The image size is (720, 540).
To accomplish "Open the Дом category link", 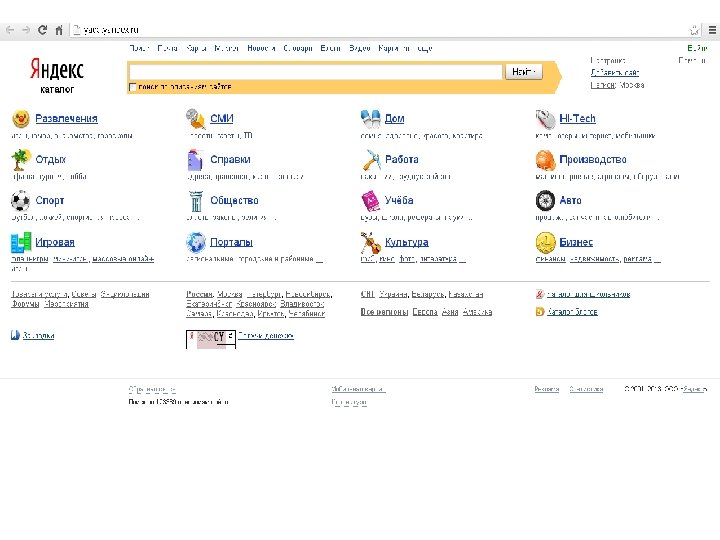I will (394, 118).
